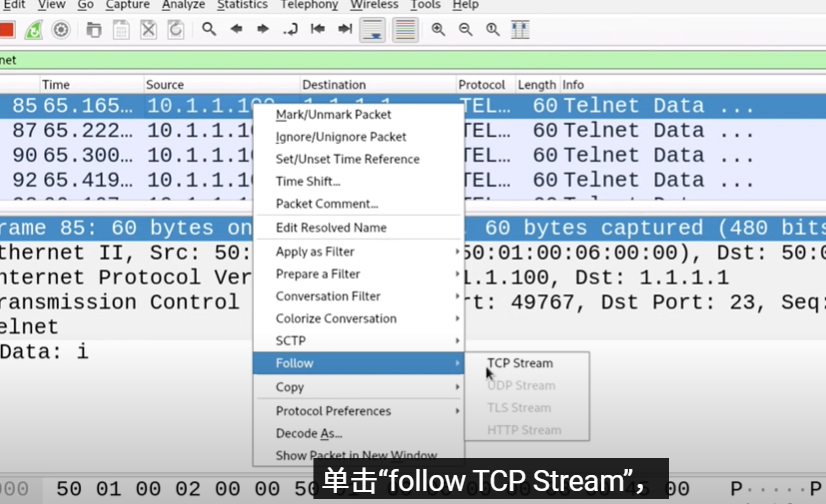Viewport: 826px width, 504px height.
Task: Jump to the last packet icon
Action: [x=345, y=29]
